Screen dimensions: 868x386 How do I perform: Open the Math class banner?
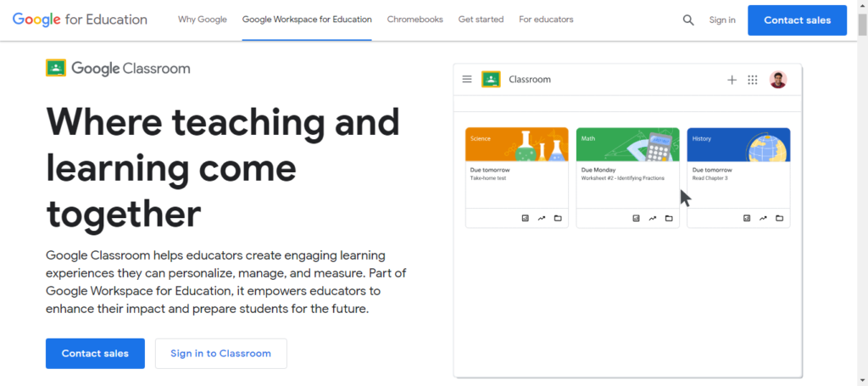coord(628,144)
